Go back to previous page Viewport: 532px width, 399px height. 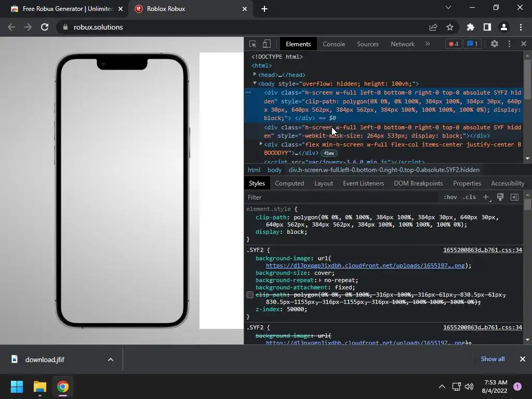[x=11, y=27]
